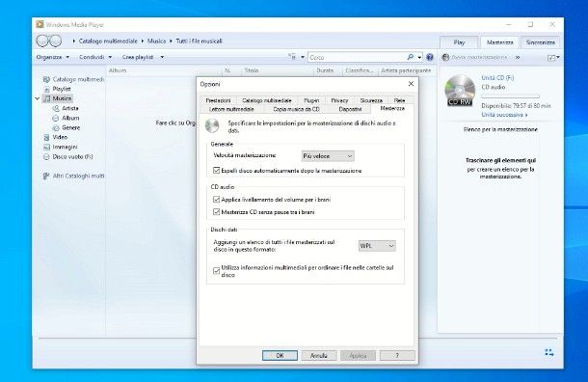Sort by the Titolo column header
The width and height of the screenshot is (588, 382).
(252, 70)
